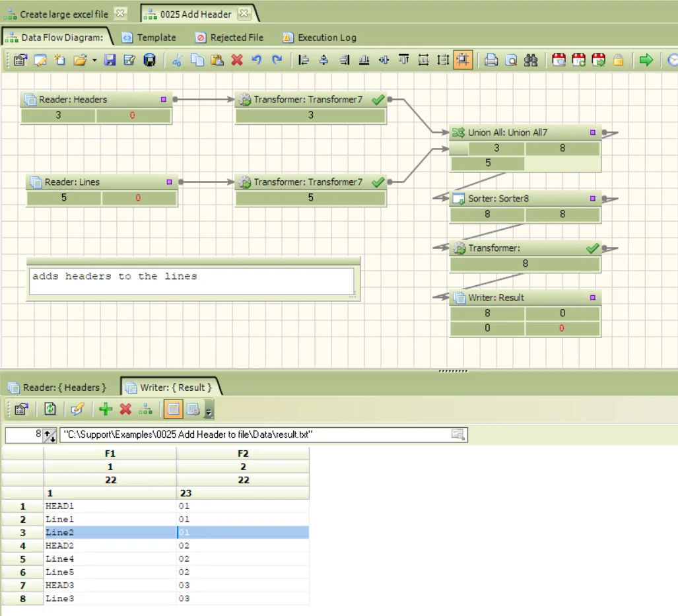Save with the floppy disk icon
This screenshot has height=616, width=678.
click(110, 59)
